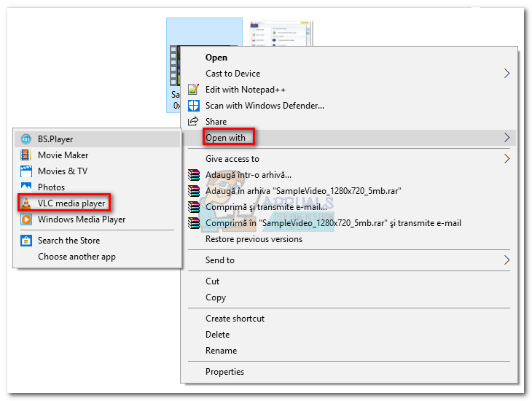532x401 pixels.
Task: Choose Create shortcut
Action: [349, 319]
